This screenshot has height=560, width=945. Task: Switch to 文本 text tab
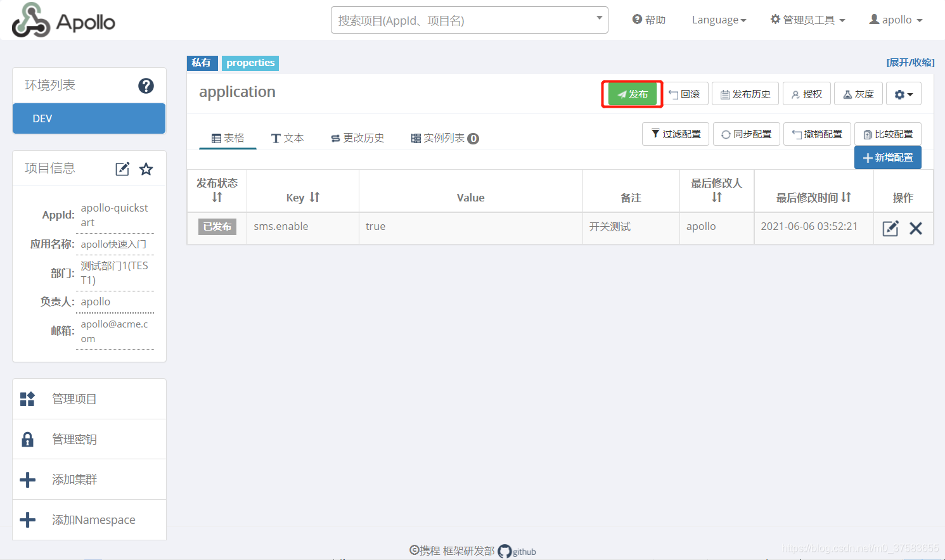click(288, 138)
